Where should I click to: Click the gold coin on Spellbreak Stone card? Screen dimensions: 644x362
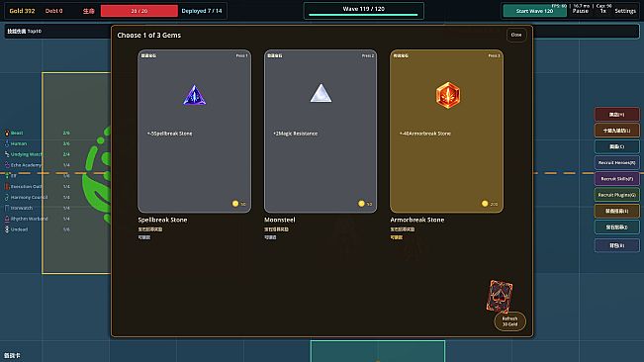235,204
